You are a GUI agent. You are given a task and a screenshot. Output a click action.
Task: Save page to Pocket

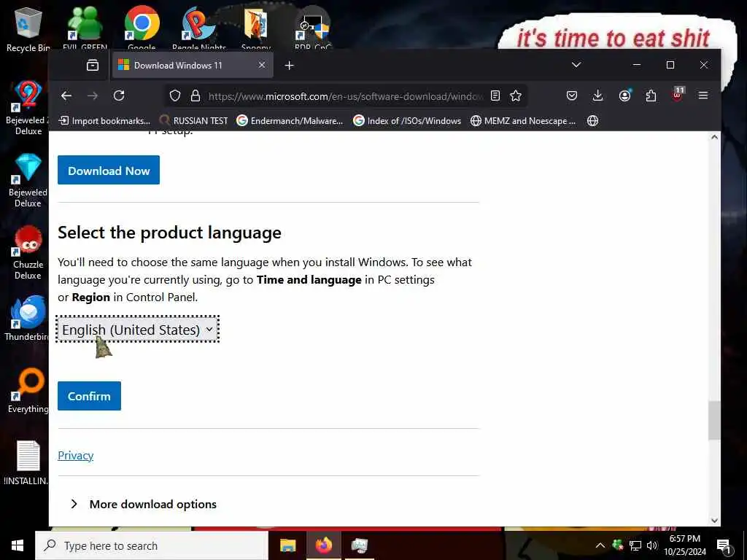(572, 96)
